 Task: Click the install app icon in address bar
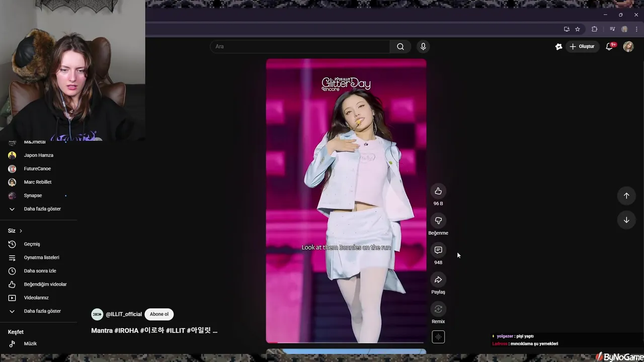point(567,29)
